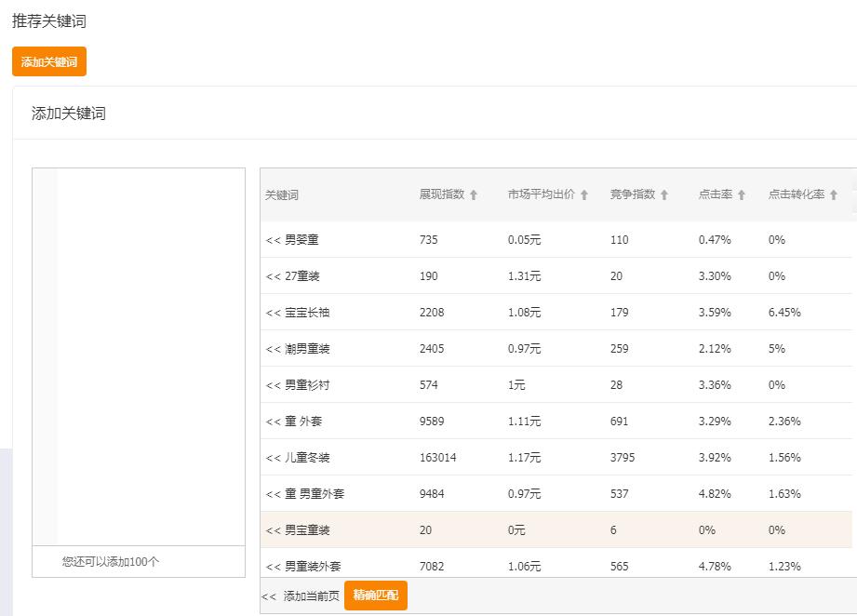This screenshot has height=616, width=857.
Task: Click the 添加关键词 panel title
Action: click(68, 114)
